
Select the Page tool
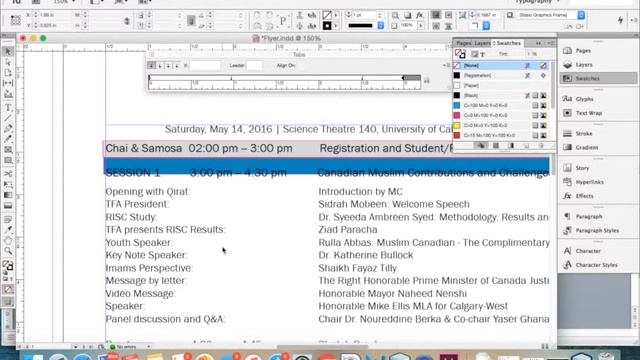tap(8, 73)
